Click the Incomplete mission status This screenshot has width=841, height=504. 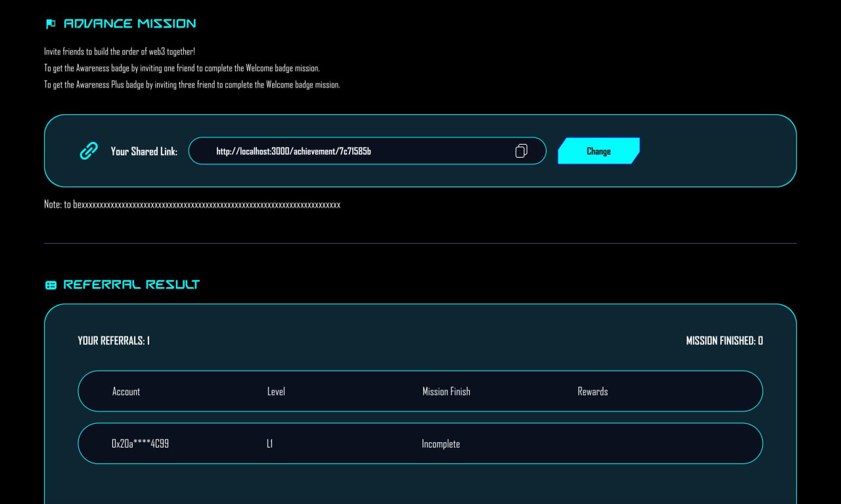441,444
